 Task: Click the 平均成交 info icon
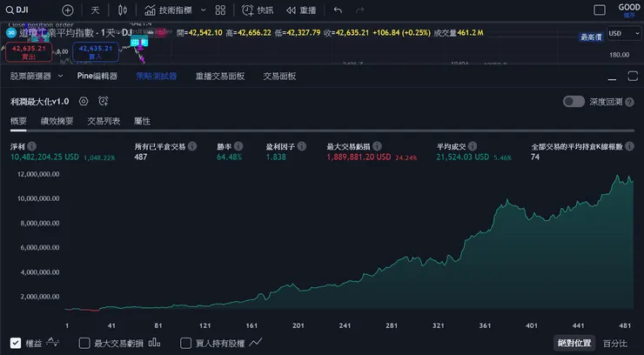(473, 146)
